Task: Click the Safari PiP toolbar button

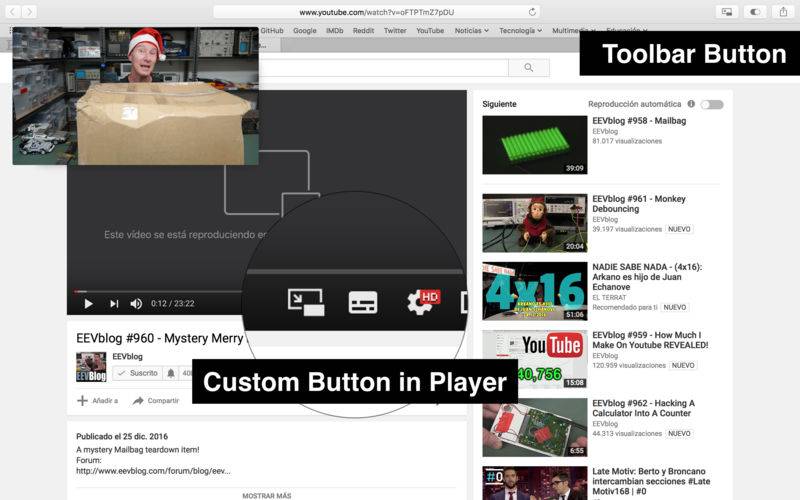Action: [727, 12]
